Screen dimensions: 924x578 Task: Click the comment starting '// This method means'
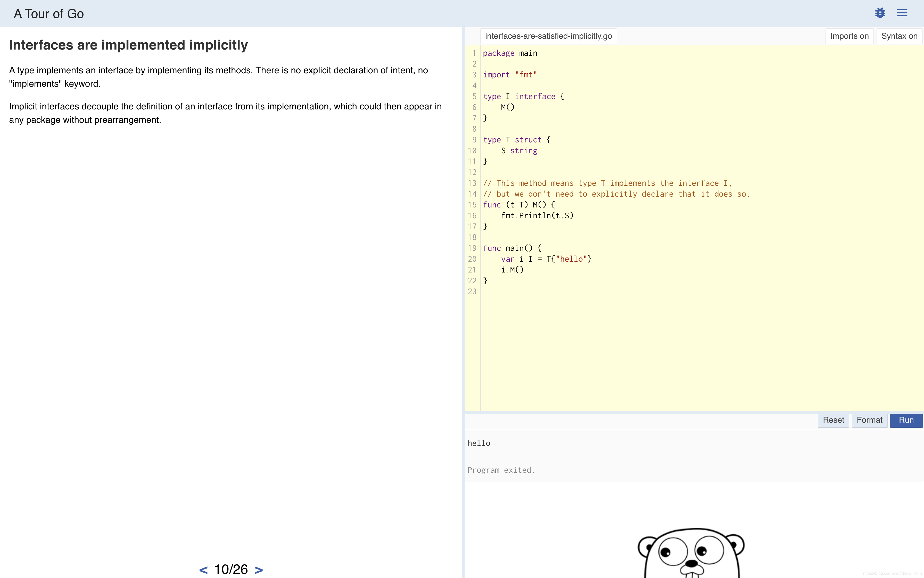point(607,183)
